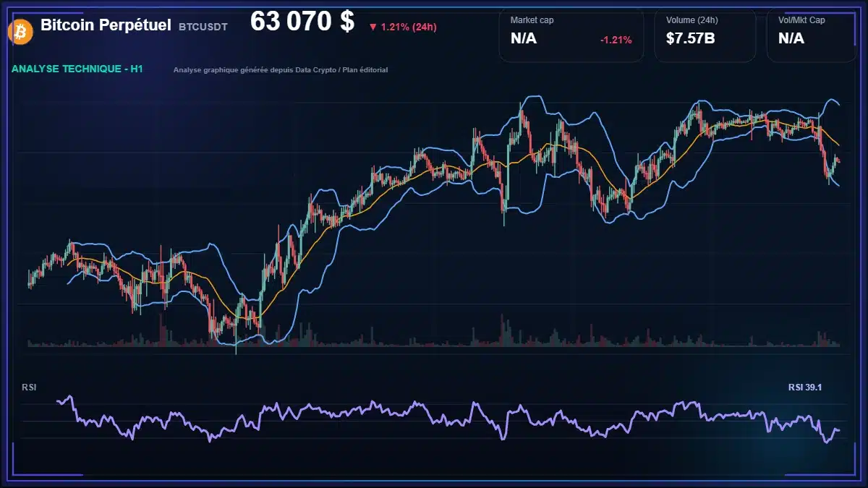
Task: Open the Market cap card
Action: [571, 35]
